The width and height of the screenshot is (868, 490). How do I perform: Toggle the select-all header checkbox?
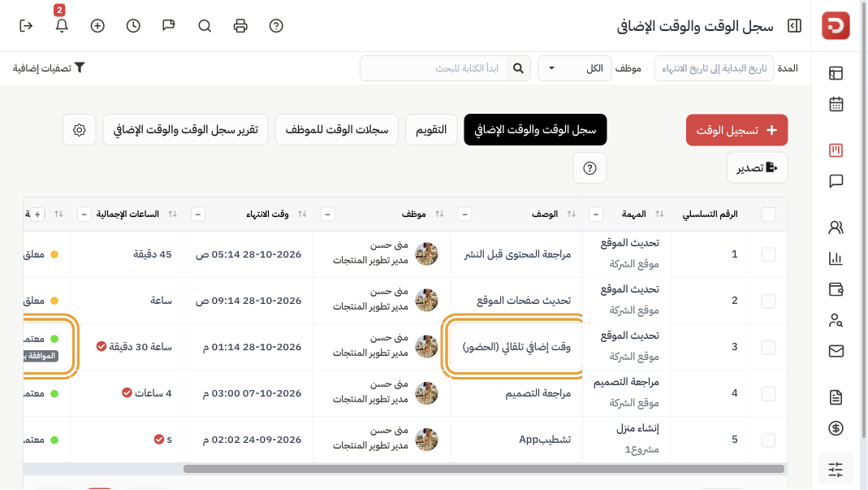pyautogui.click(x=768, y=215)
